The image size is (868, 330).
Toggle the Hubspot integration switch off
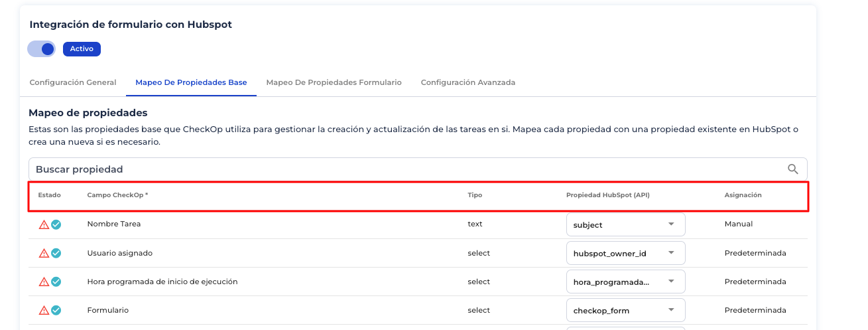42,49
